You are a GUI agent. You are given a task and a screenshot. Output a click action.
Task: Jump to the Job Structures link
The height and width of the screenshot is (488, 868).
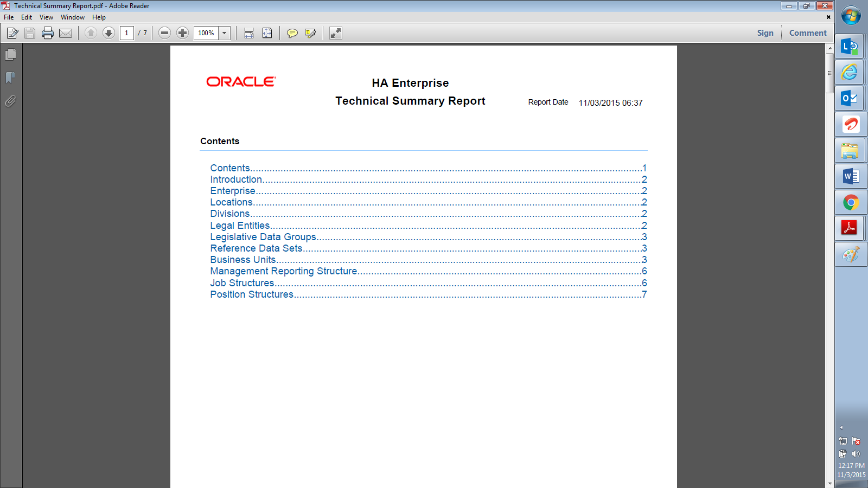[429, 283]
